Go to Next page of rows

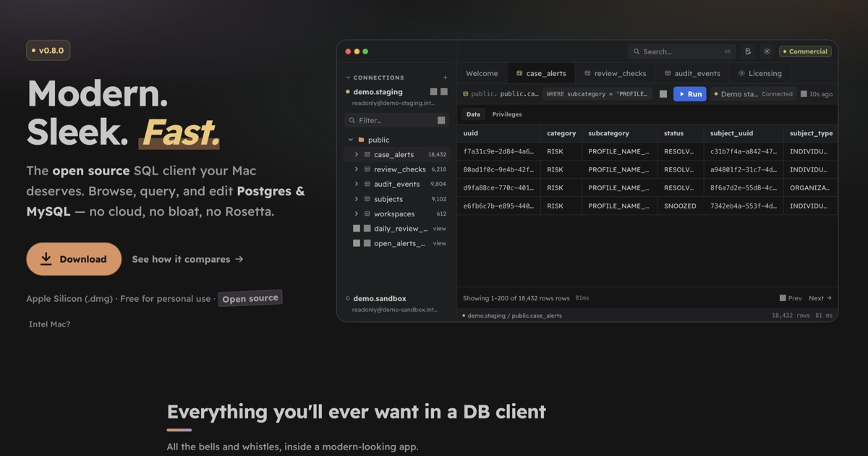(x=820, y=298)
